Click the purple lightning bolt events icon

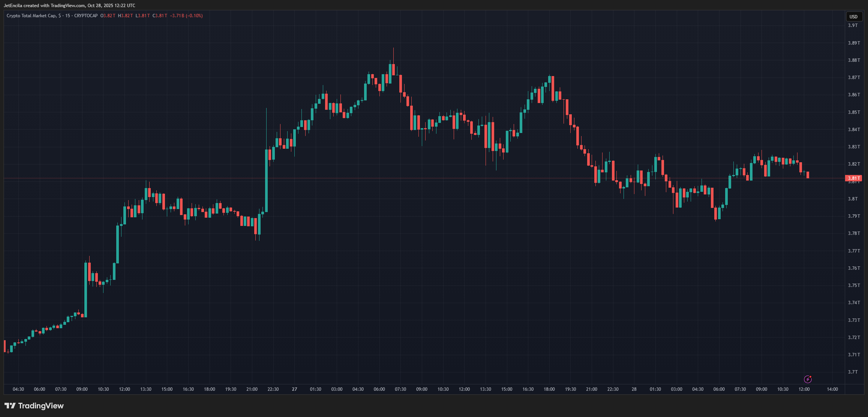[x=808, y=379]
